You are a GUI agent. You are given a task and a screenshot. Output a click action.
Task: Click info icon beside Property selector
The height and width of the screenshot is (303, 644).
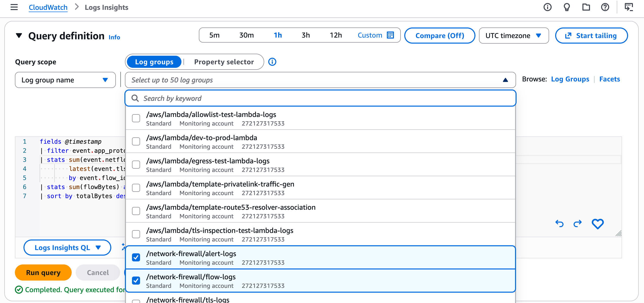pyautogui.click(x=272, y=62)
